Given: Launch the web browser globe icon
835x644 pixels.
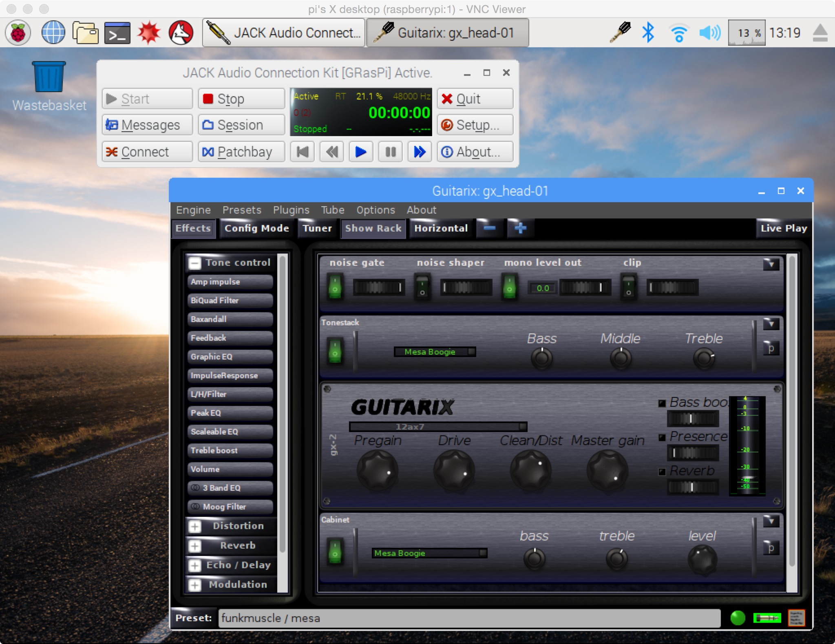Looking at the screenshot, I should tap(53, 33).
